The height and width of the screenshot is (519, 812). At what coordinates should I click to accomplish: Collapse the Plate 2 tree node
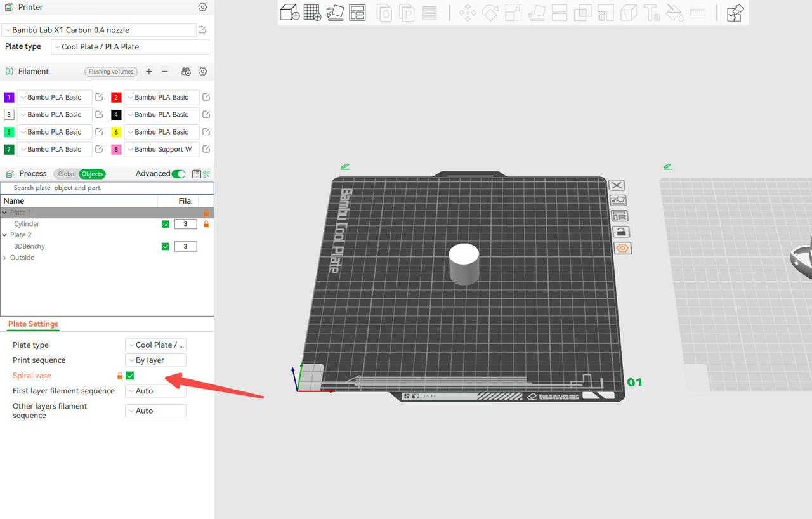[5, 235]
